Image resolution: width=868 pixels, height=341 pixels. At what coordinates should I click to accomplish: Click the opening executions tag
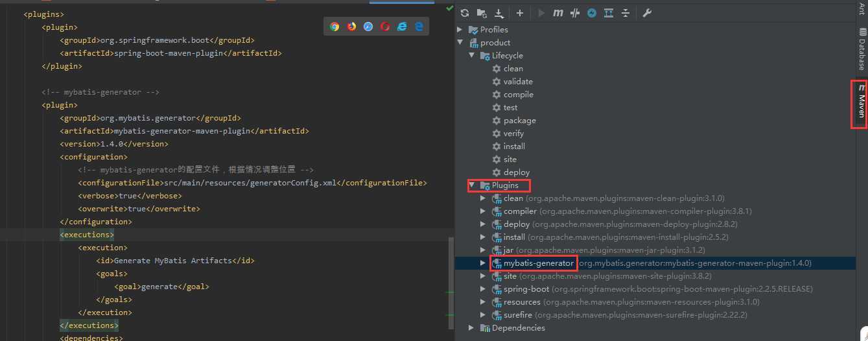(x=87, y=235)
